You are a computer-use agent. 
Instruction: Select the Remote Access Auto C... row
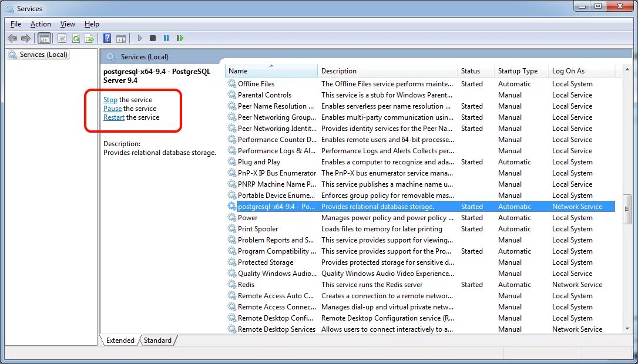[x=421, y=296]
